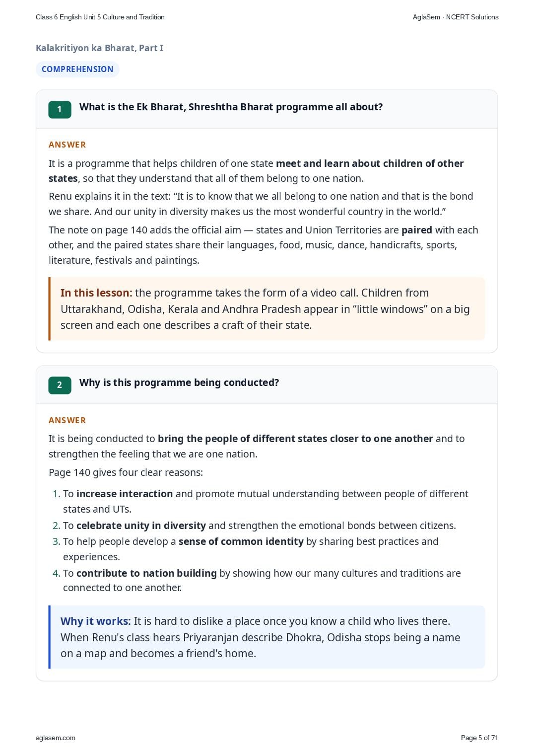Screen dimensions: 534x756
Task: Select the 'Why is this programme being conducted?' heading
Action: point(179,382)
